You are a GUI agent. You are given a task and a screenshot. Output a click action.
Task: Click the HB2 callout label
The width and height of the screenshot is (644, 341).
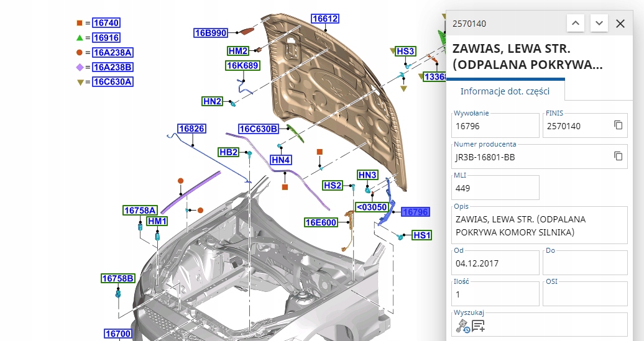pyautogui.click(x=228, y=152)
